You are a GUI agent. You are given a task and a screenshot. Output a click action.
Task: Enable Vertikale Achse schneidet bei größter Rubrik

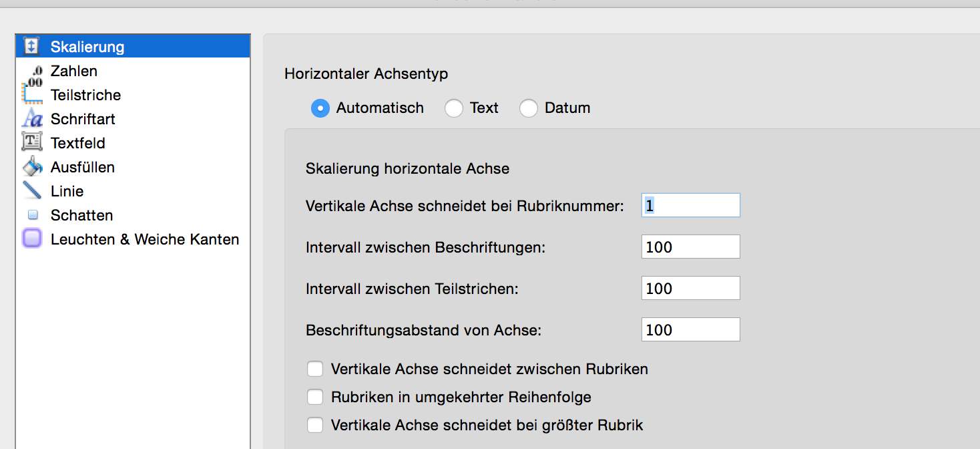click(314, 424)
